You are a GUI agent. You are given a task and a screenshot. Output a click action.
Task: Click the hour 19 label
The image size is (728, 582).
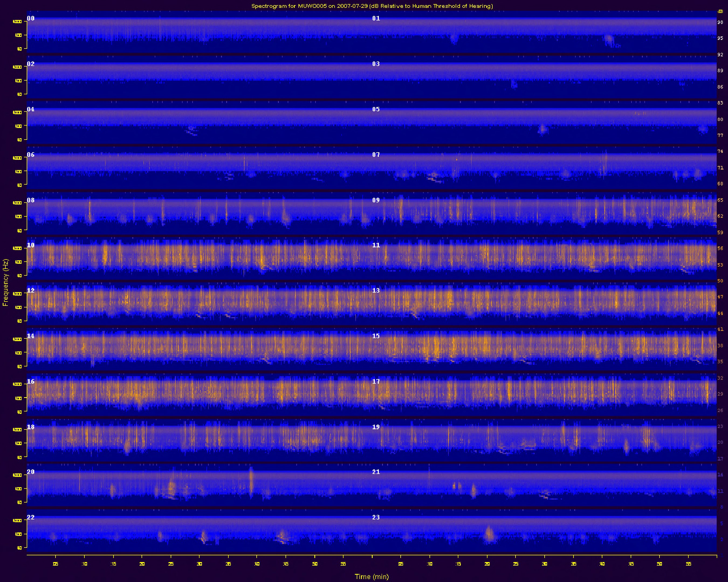[x=376, y=427]
